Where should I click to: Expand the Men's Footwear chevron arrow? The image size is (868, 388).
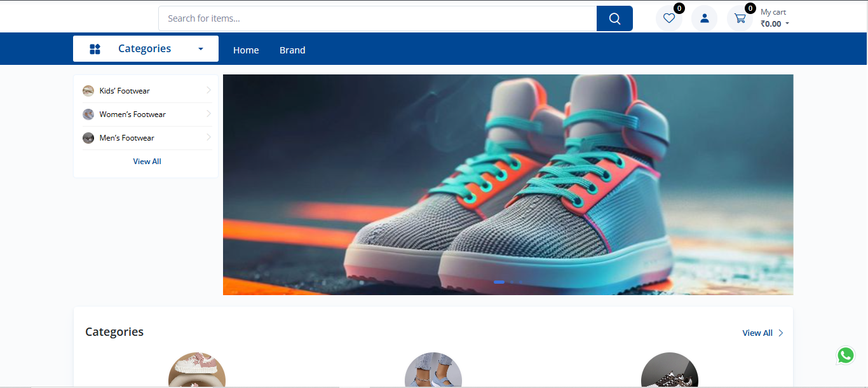pyautogui.click(x=208, y=137)
